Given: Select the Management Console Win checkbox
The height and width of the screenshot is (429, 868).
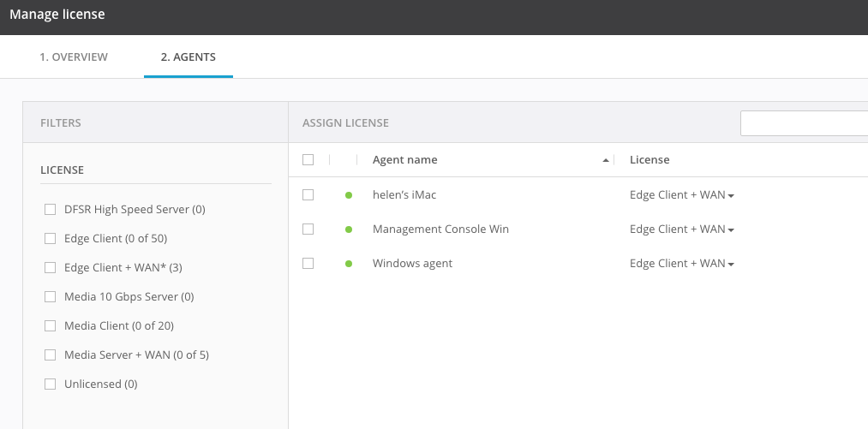Looking at the screenshot, I should coord(308,229).
